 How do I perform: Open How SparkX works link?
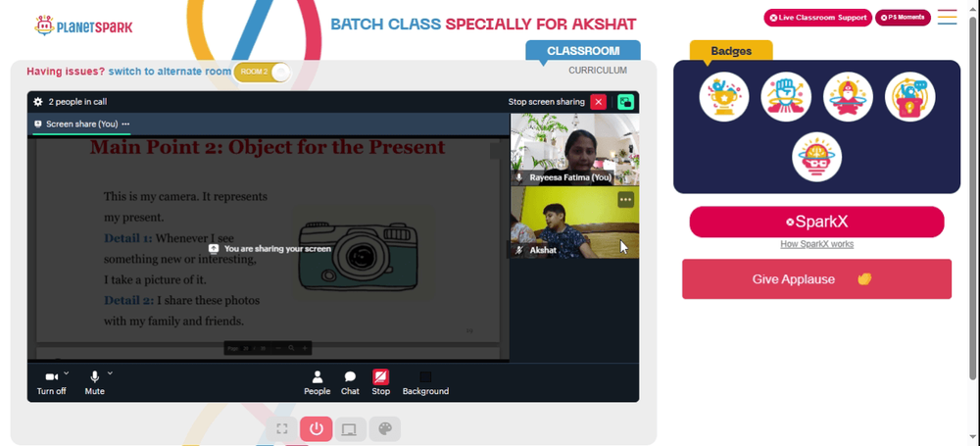[x=817, y=244]
